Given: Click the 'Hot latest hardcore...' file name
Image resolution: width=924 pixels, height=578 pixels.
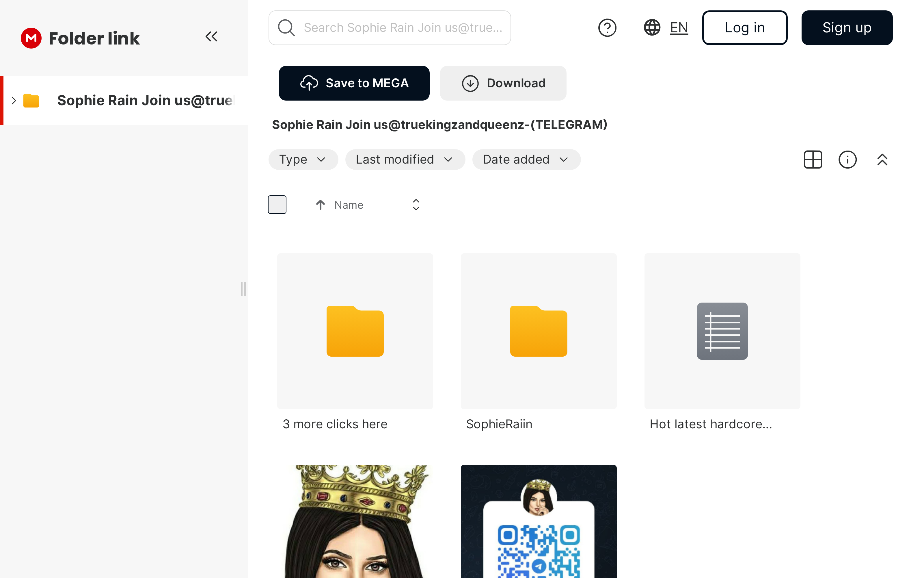Looking at the screenshot, I should tap(711, 424).
